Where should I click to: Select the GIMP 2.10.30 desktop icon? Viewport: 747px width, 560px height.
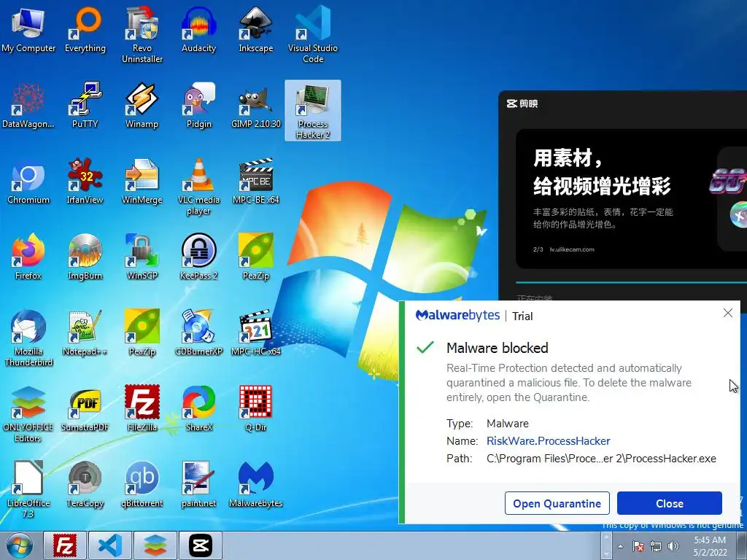click(x=256, y=105)
